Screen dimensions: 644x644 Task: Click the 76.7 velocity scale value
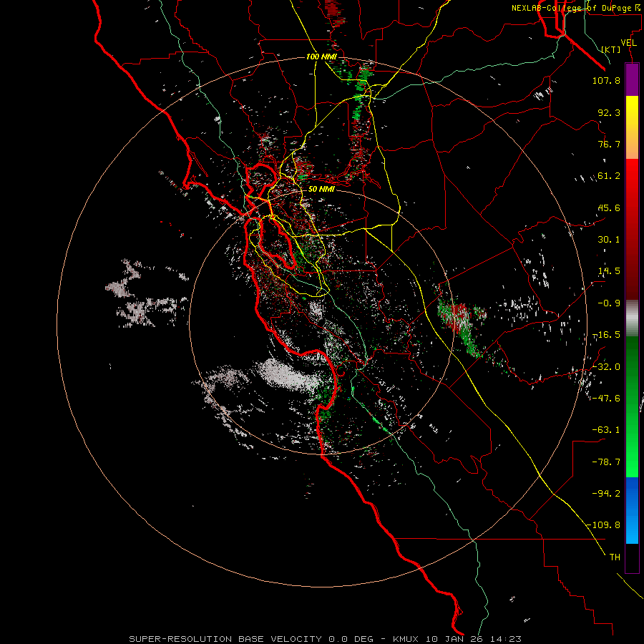pyautogui.click(x=609, y=144)
